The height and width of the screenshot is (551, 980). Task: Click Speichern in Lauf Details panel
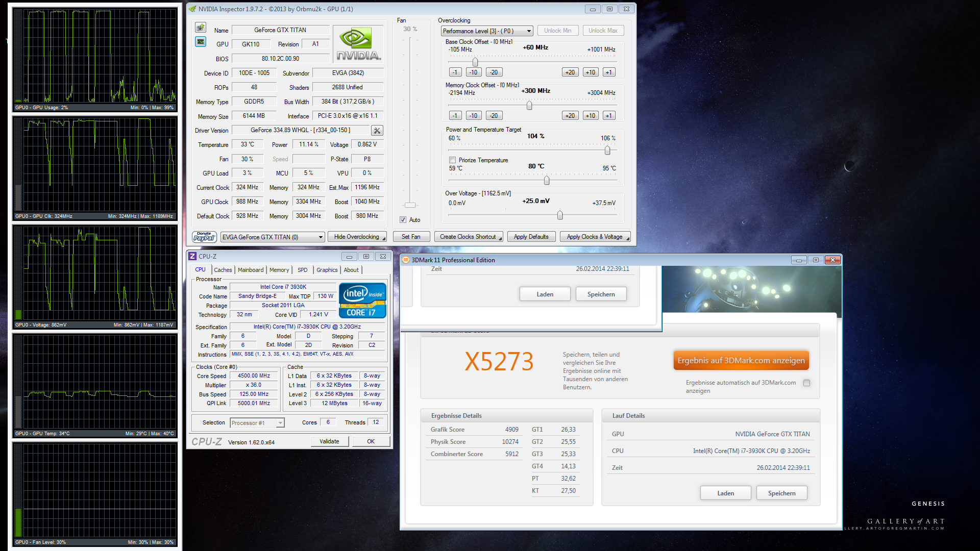tap(781, 493)
